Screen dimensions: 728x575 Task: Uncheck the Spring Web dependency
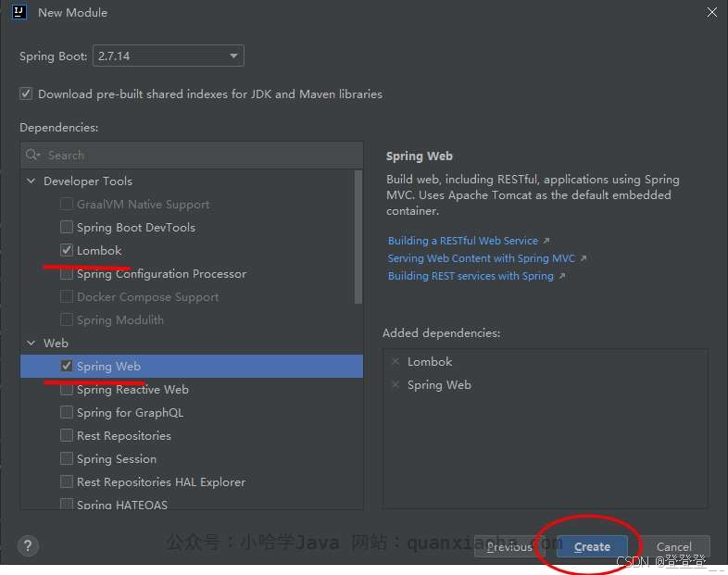[67, 366]
